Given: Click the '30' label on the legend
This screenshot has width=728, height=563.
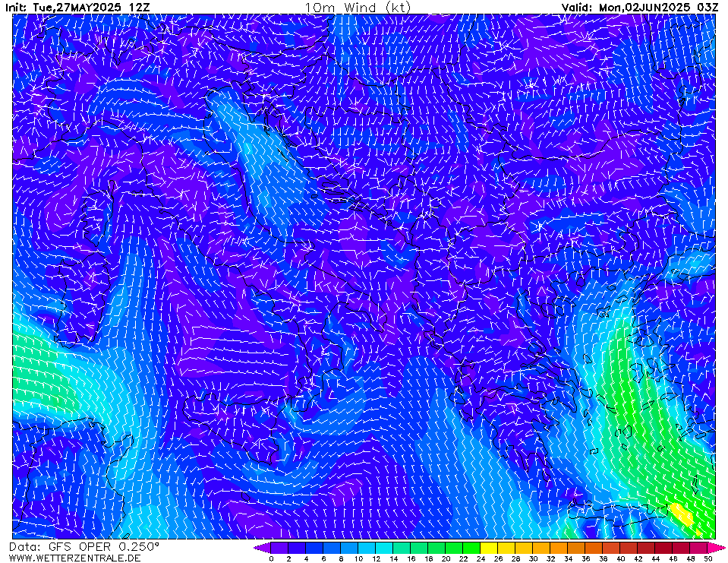Looking at the screenshot, I should (x=533, y=558).
